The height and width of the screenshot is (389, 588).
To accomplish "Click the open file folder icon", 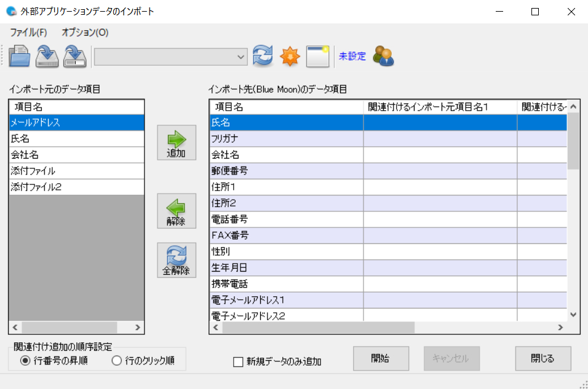I will coord(20,56).
